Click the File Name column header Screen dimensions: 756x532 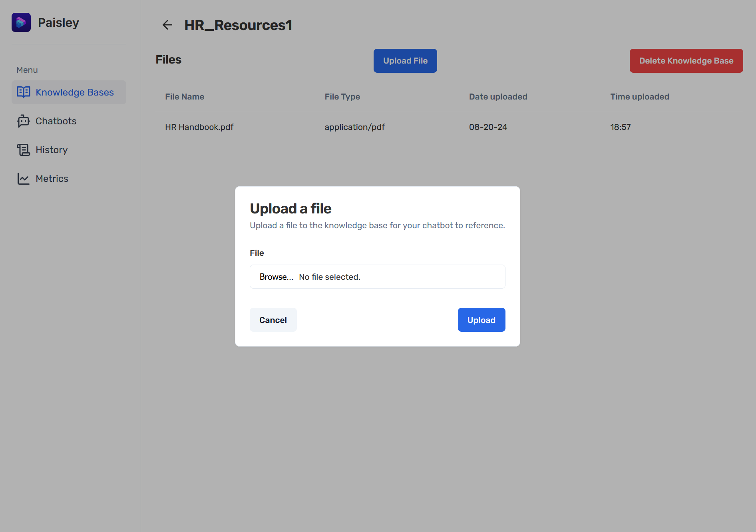click(x=185, y=97)
